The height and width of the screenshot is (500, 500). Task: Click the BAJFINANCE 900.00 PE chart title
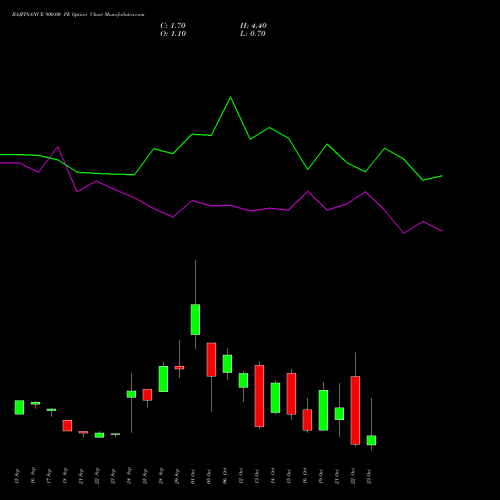78,15
